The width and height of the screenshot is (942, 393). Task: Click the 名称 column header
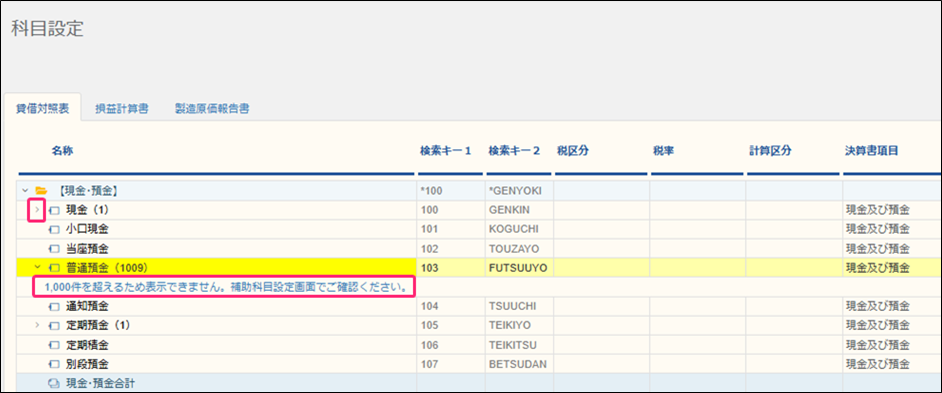pyautogui.click(x=62, y=151)
